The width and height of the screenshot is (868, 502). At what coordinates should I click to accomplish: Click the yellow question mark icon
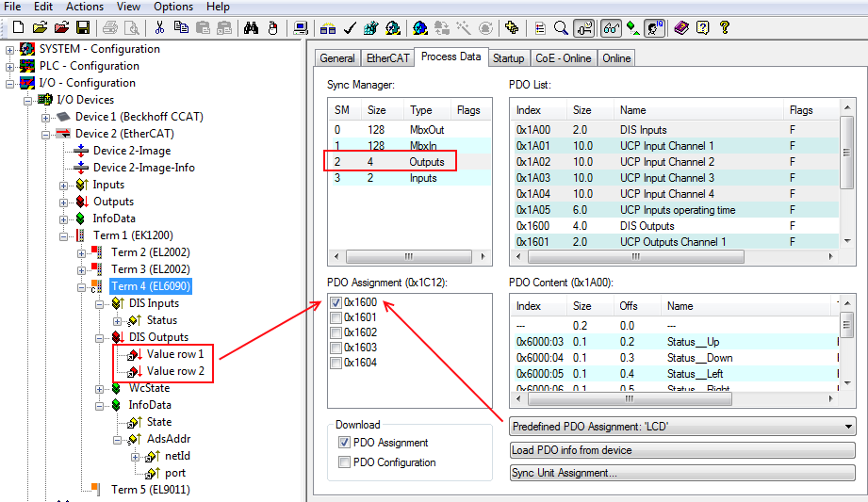point(725,27)
